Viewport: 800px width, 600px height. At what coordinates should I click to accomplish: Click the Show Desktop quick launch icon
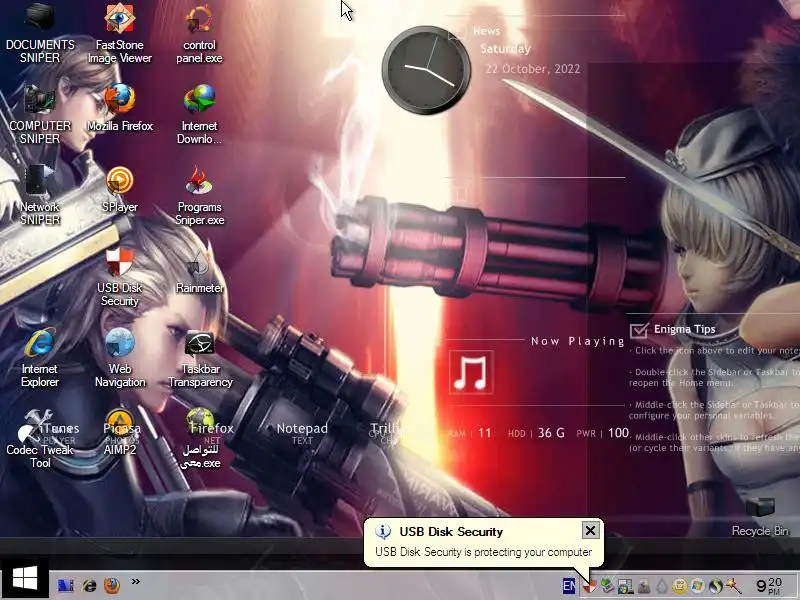pyautogui.click(x=65, y=586)
